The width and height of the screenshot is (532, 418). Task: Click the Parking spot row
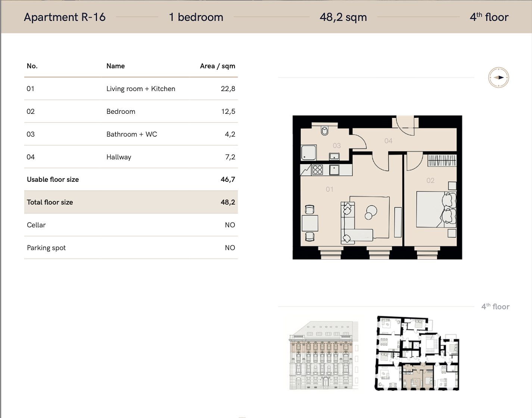point(131,248)
